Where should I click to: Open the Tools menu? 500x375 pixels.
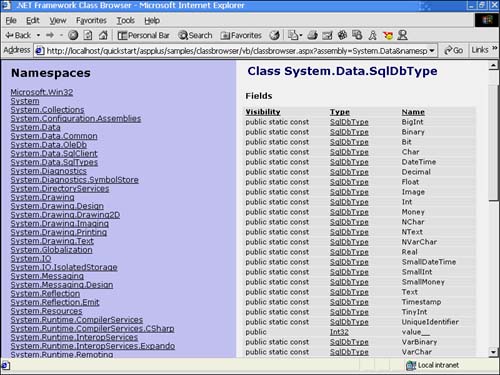tap(125, 21)
